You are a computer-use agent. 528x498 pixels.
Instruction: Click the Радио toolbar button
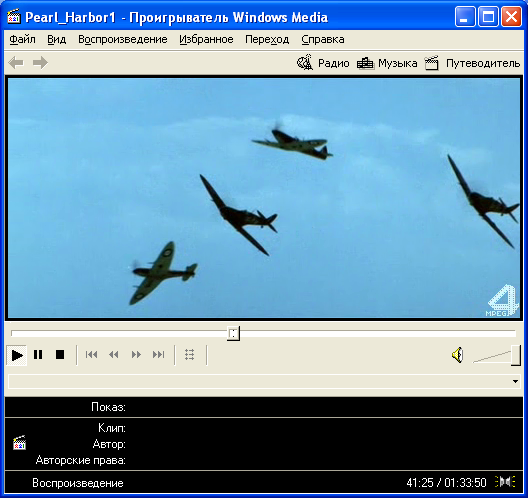click(323, 63)
